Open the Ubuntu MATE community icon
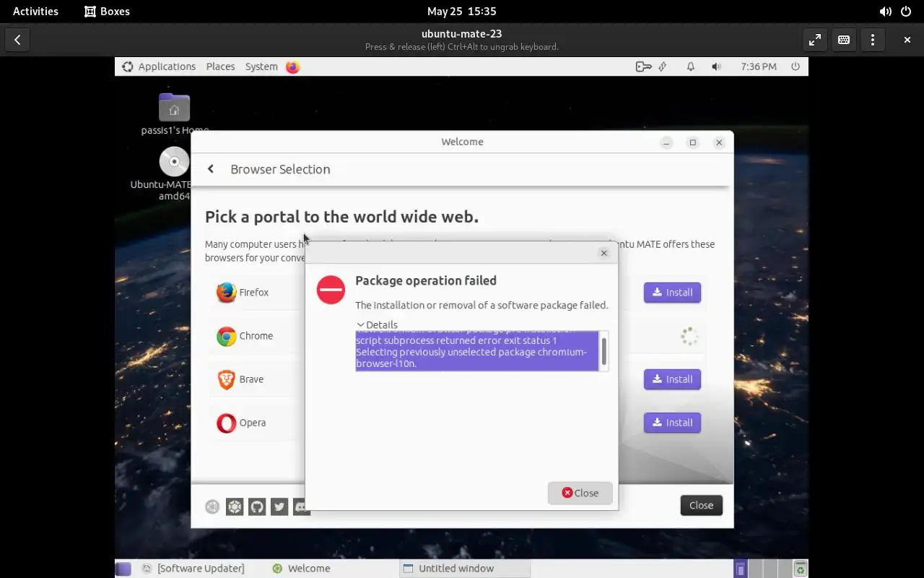Screen dimensions: 924x578 pos(235,506)
